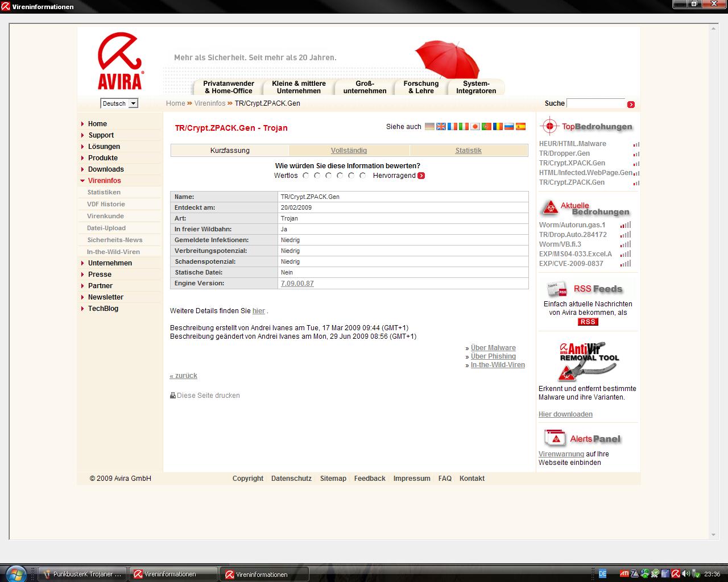The image size is (728, 582).
Task: Click the printer icon next to Diese Seite drucken
Action: [173, 396]
